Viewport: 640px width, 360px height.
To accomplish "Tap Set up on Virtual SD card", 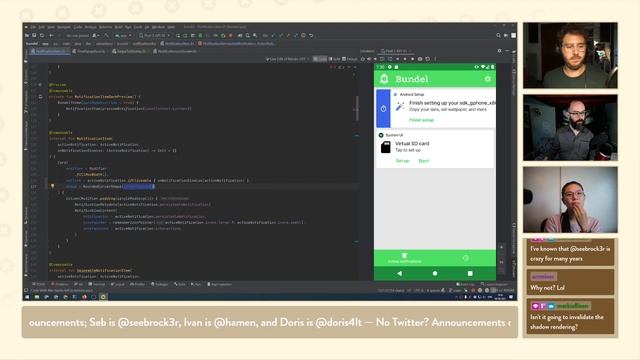I will pos(402,161).
